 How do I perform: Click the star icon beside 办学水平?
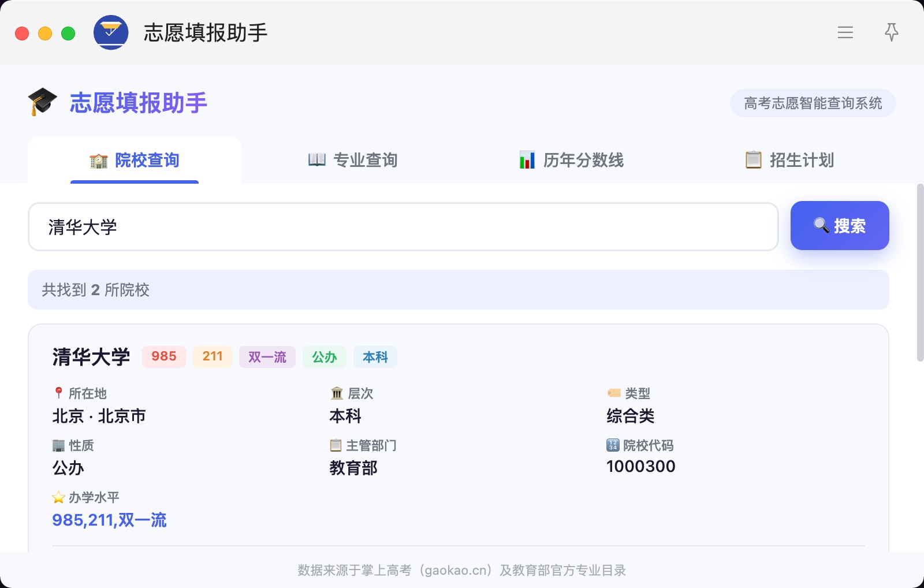[58, 497]
